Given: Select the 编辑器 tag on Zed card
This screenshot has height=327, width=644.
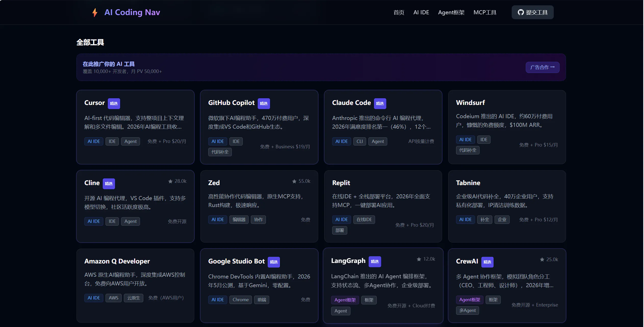Looking at the screenshot, I should pyautogui.click(x=239, y=220).
